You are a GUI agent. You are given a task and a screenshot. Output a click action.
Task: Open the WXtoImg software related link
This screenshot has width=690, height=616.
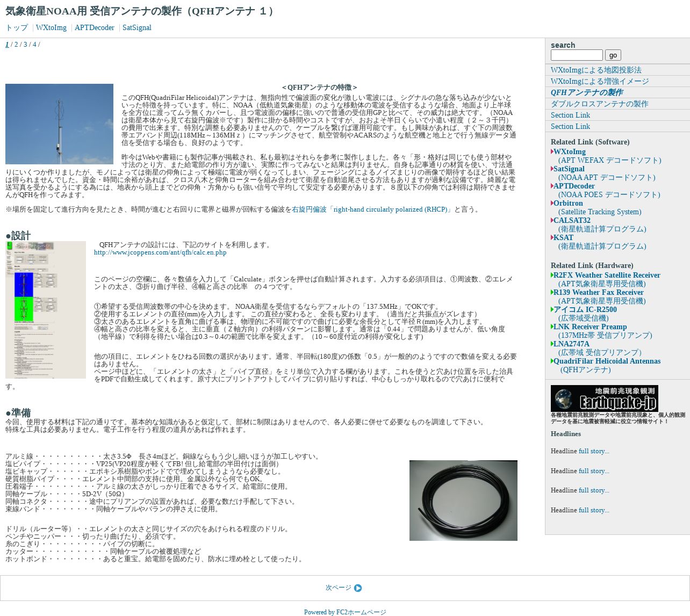pyautogui.click(x=570, y=152)
